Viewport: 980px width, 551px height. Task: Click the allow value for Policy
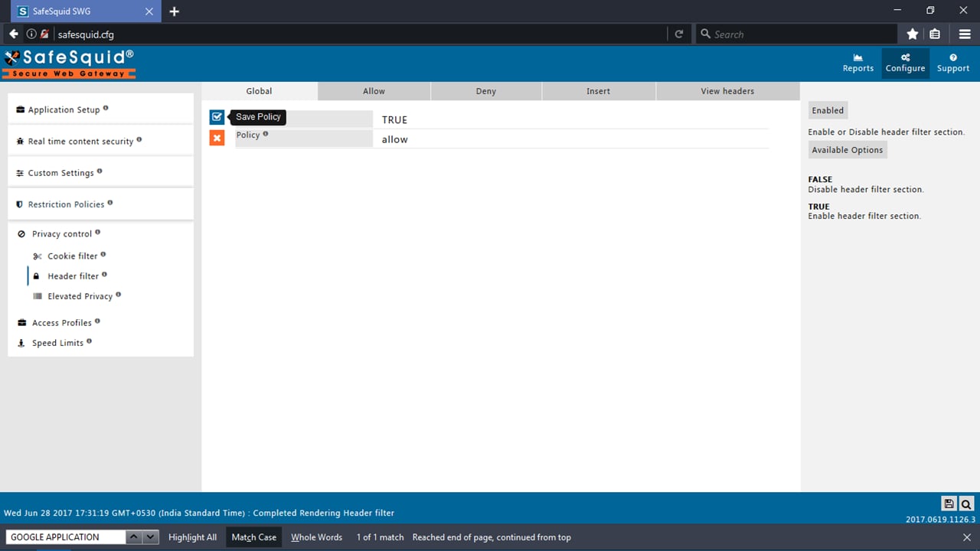coord(394,139)
